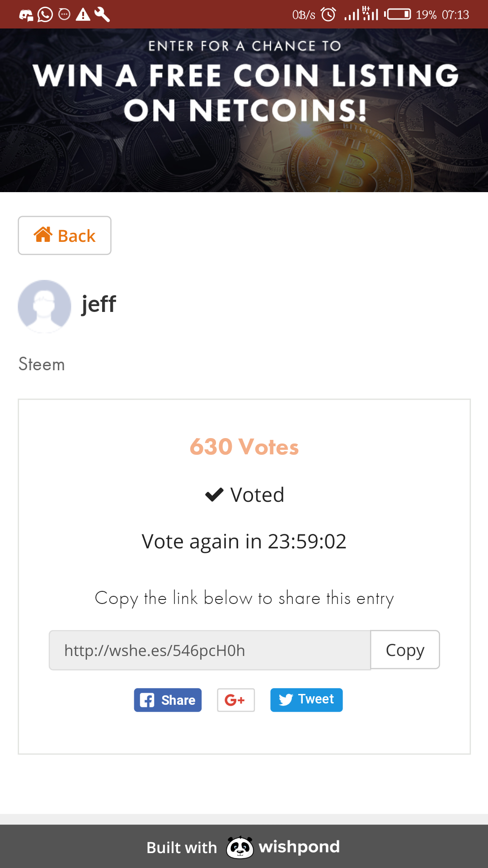Tap the wrench icon in status bar

[102, 14]
